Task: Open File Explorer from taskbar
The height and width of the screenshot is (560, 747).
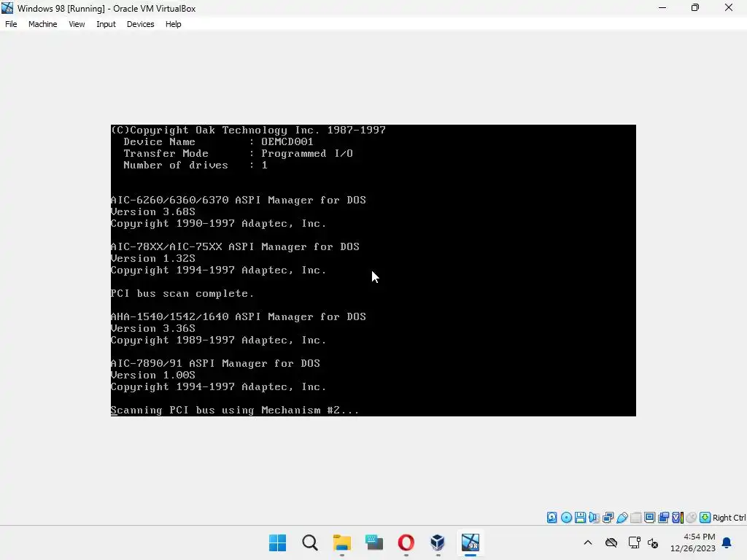Action: tap(341, 542)
